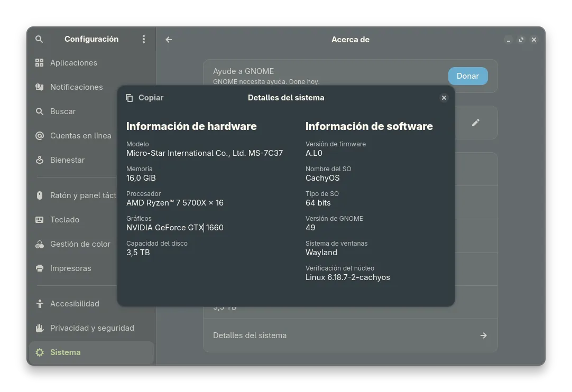The height and width of the screenshot is (392, 572).
Task: Click the NVIDIA GeForce GTX 1660 text
Action: pyautogui.click(x=175, y=228)
